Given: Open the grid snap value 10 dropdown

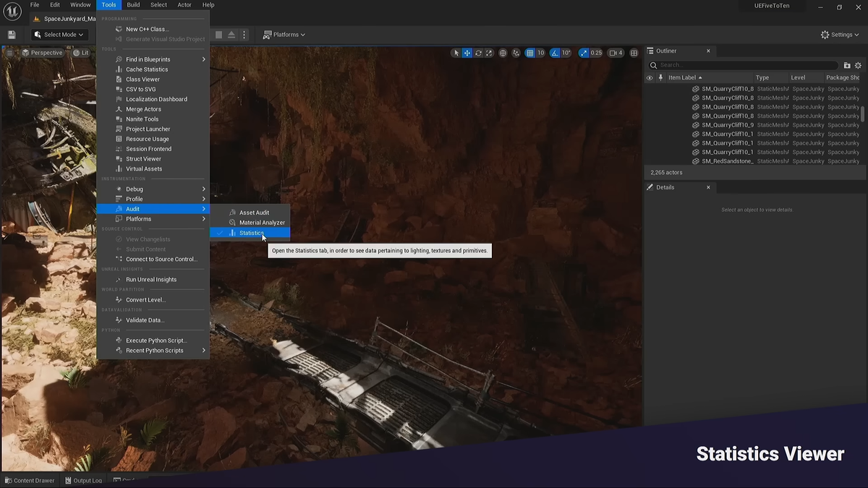Looking at the screenshot, I should (540, 53).
